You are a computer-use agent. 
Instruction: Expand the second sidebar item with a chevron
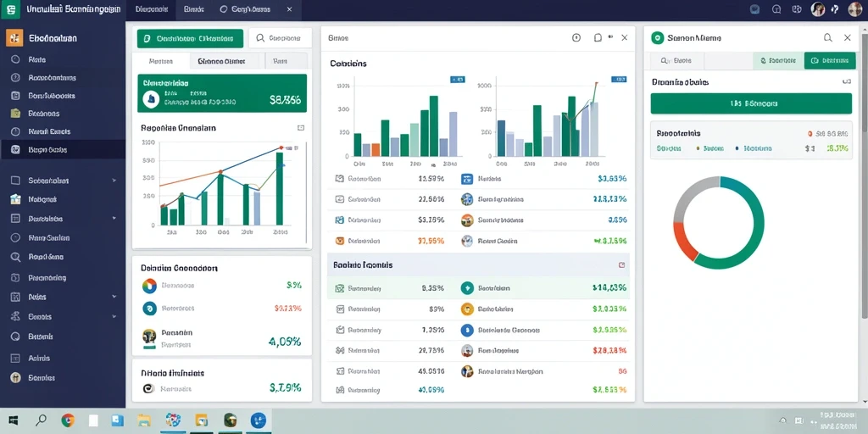click(114, 219)
